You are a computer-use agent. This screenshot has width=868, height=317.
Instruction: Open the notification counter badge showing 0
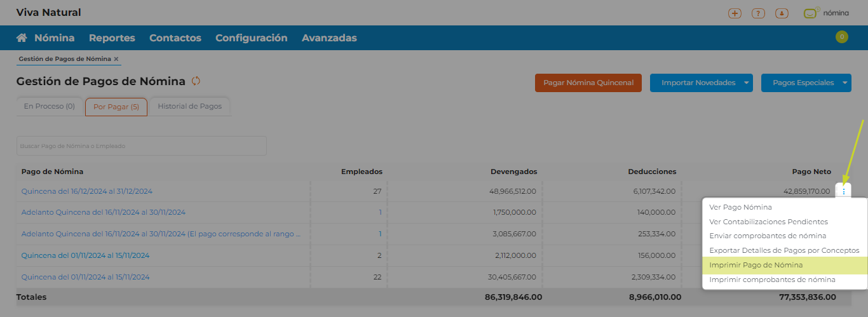click(842, 37)
